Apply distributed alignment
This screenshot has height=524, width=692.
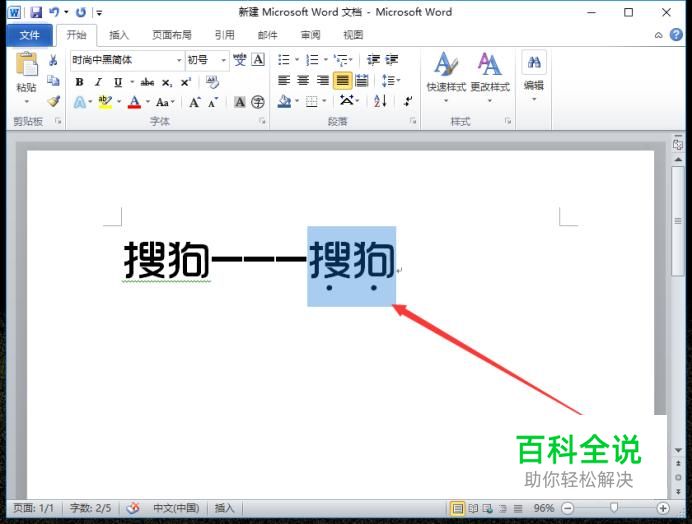[361, 80]
